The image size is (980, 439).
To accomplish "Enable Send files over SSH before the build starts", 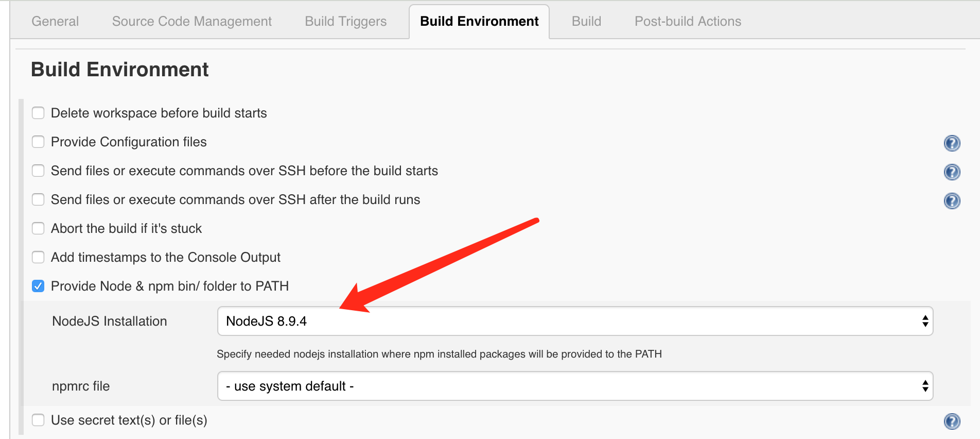I will 38,171.
